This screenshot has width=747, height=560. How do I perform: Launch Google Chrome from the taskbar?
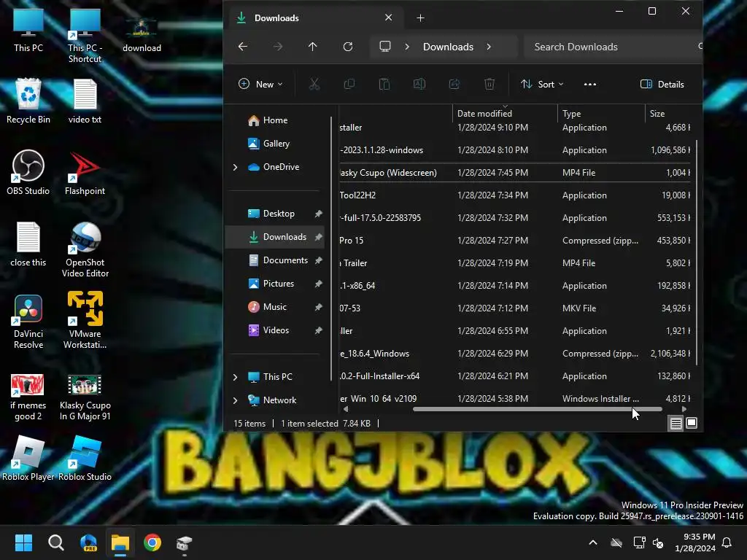tap(152, 542)
